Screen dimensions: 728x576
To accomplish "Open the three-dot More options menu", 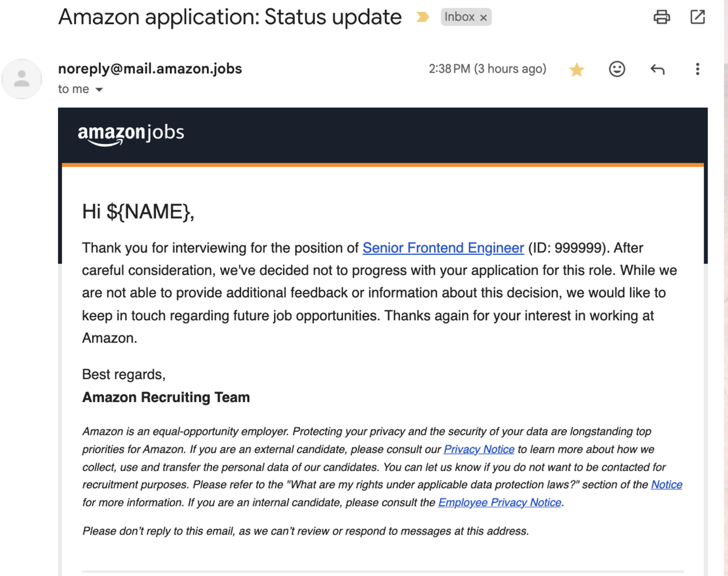I will coord(697,69).
